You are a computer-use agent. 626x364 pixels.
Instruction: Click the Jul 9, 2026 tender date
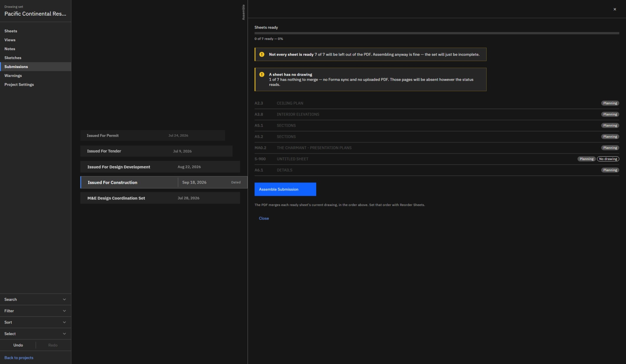pyautogui.click(x=182, y=151)
